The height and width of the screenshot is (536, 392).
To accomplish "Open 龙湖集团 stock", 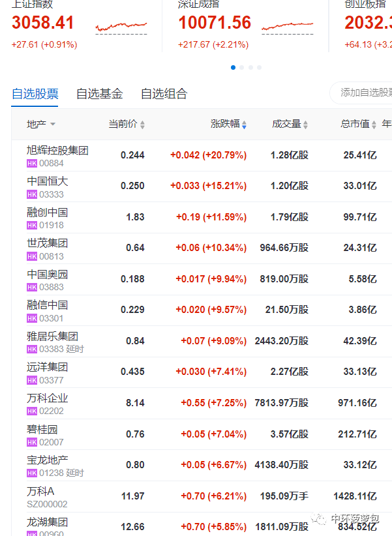I will pyautogui.click(x=47, y=522).
